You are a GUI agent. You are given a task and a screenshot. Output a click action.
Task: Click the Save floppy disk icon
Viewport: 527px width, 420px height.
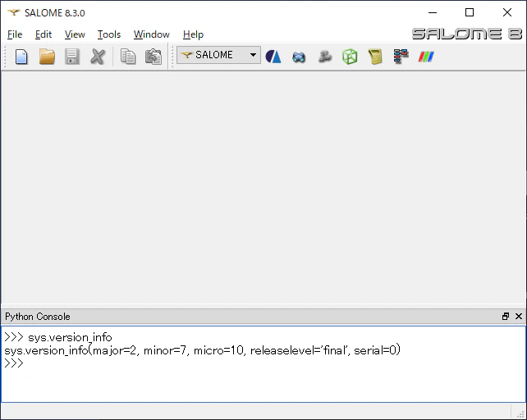pos(72,57)
